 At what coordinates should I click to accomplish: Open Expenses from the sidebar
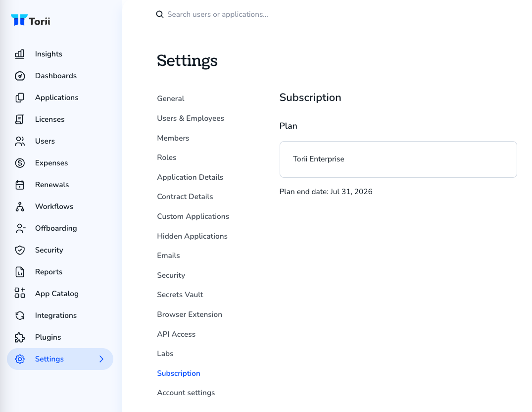[x=51, y=163]
